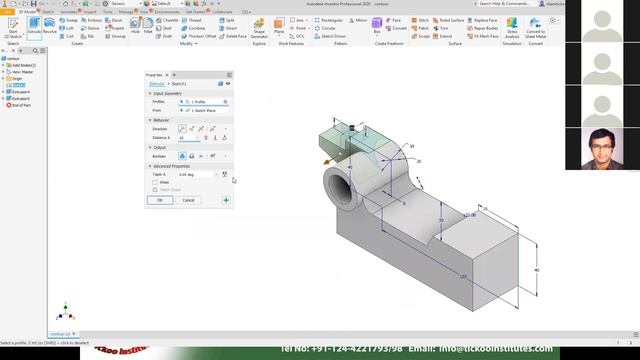Select the Cut boolean option

click(191, 156)
